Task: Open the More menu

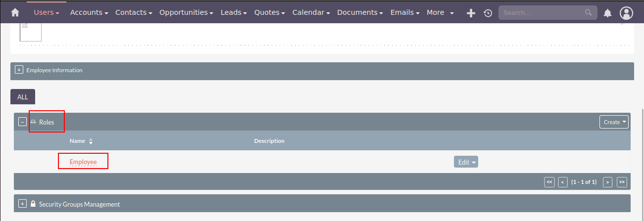Action: pyautogui.click(x=440, y=12)
